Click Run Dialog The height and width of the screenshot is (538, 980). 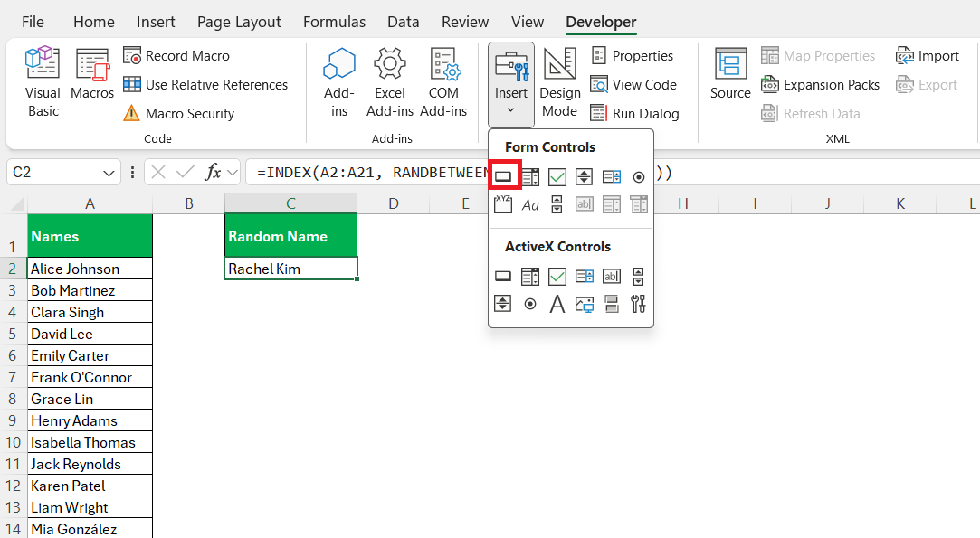pos(634,114)
